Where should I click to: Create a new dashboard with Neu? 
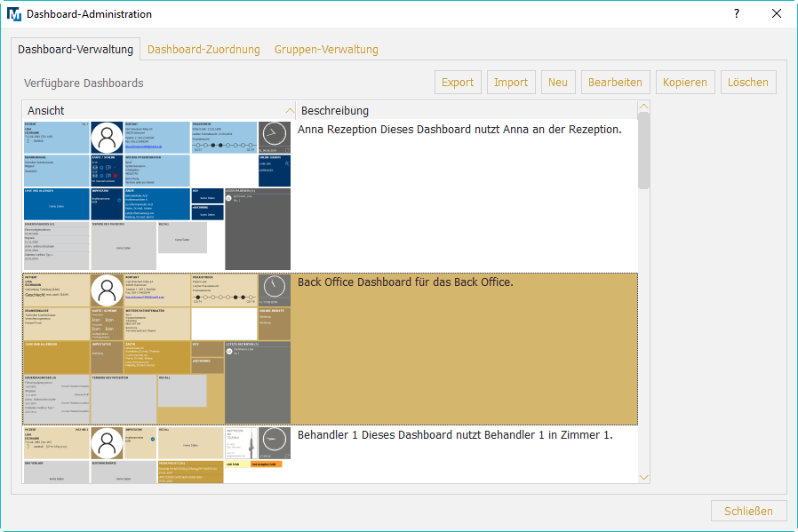(x=558, y=83)
